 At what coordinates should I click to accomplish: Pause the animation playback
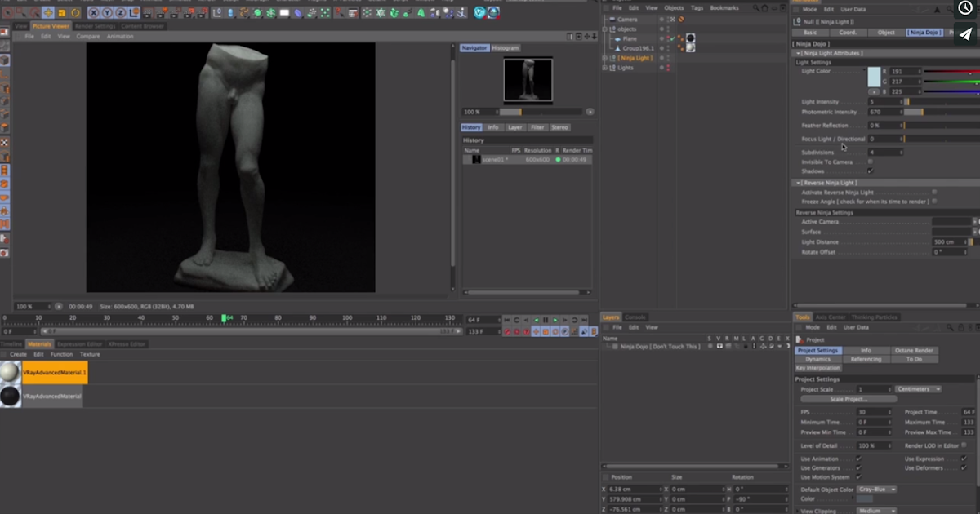click(546, 320)
